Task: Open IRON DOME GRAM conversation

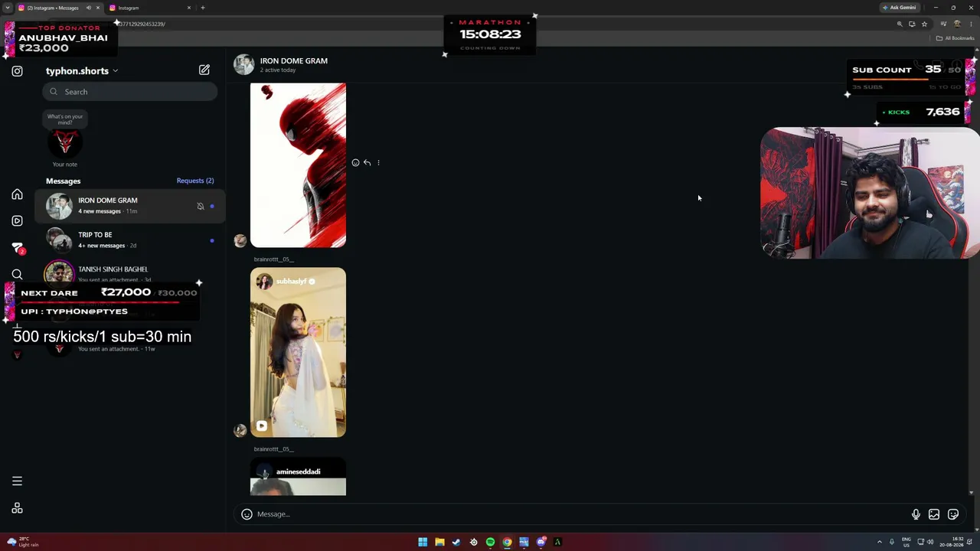Action: point(130,206)
